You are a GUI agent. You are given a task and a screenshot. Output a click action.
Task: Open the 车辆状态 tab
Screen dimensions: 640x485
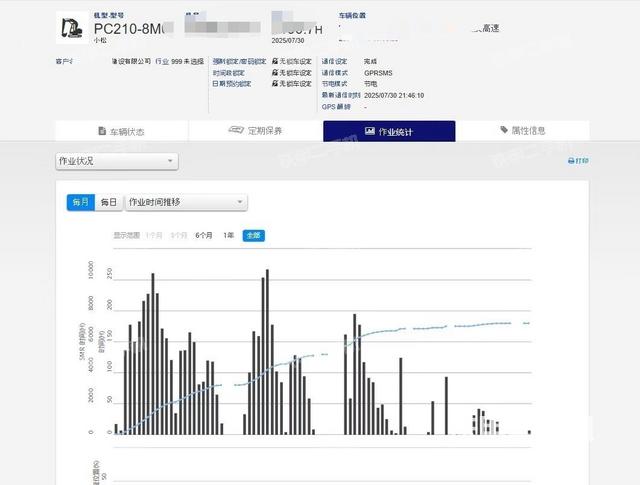point(121,132)
